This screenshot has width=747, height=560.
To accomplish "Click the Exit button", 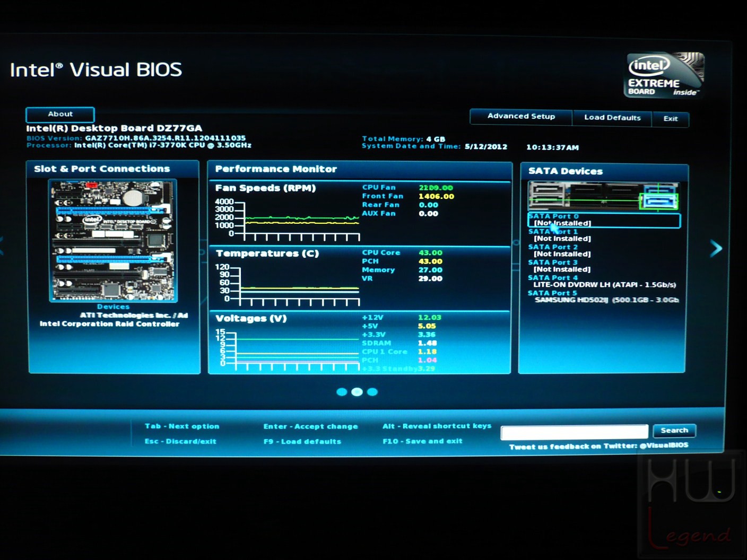I will (x=671, y=119).
